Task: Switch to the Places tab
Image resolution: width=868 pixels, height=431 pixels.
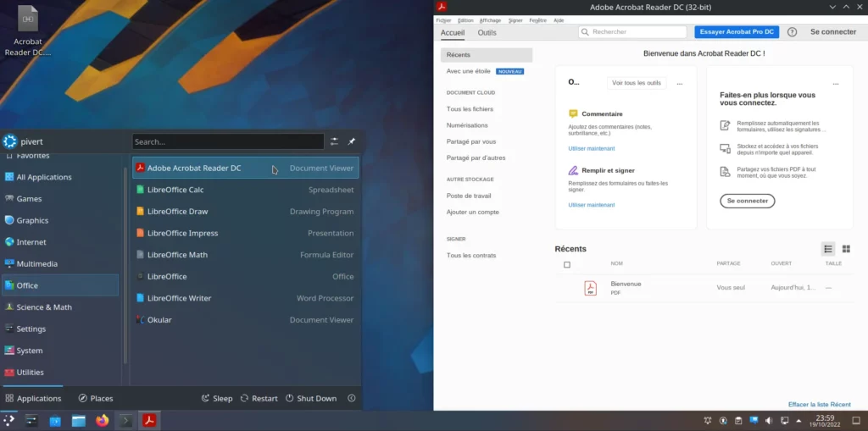Action: coord(96,398)
